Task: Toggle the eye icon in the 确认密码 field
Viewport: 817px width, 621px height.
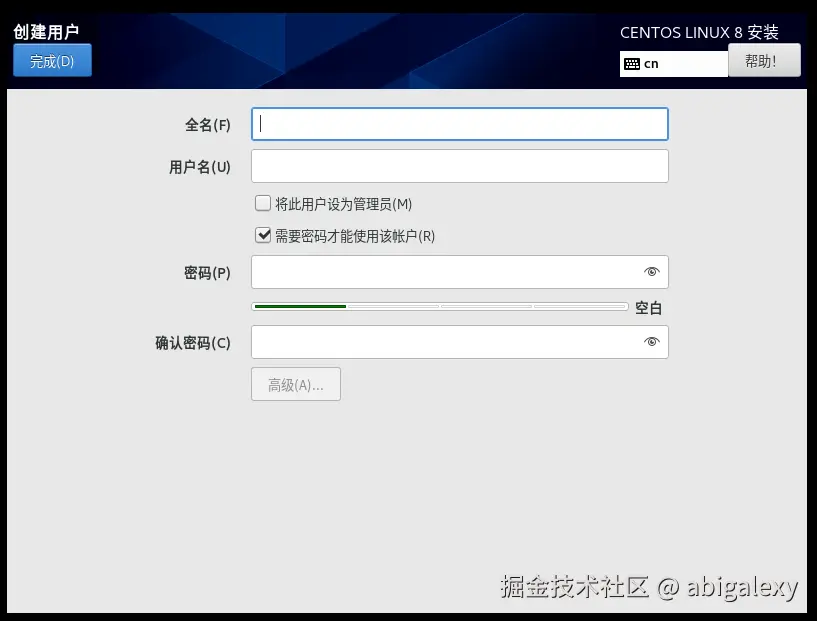Action: (x=651, y=342)
